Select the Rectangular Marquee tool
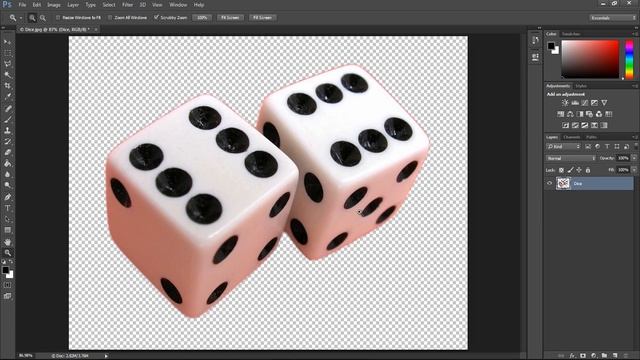The height and width of the screenshot is (360, 640). pyautogui.click(x=7, y=53)
